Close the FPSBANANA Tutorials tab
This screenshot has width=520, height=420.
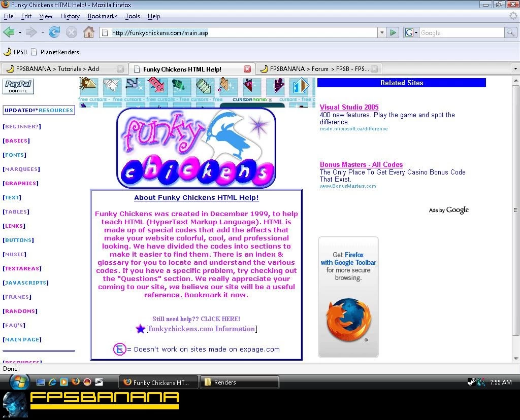tap(120, 69)
